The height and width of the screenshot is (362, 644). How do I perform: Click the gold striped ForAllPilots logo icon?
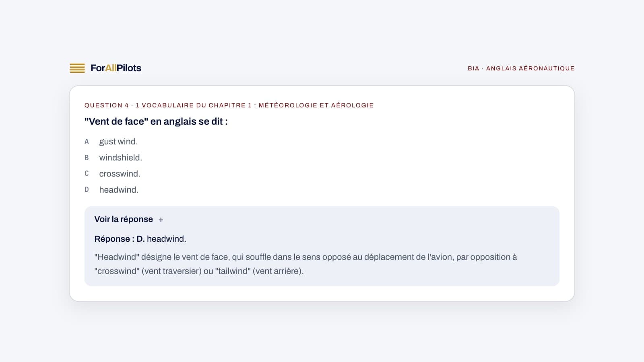pyautogui.click(x=77, y=68)
